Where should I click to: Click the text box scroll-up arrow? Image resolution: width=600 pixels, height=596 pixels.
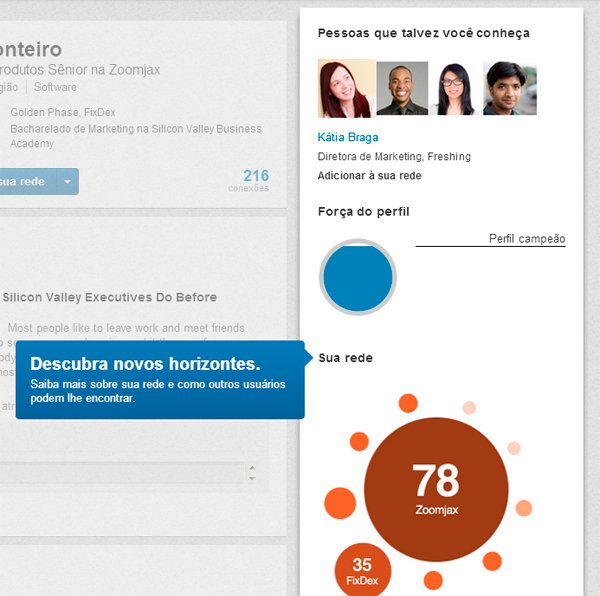[x=251, y=468]
